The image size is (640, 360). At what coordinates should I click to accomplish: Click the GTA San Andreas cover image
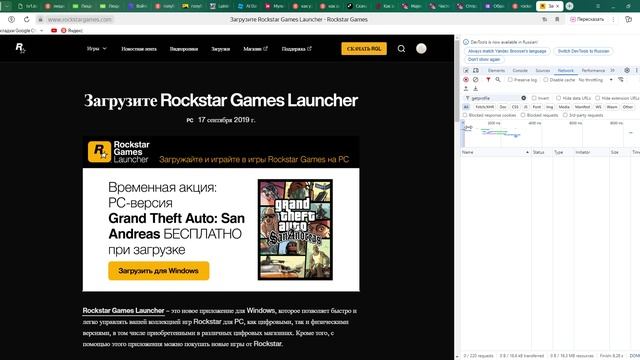coord(295,229)
